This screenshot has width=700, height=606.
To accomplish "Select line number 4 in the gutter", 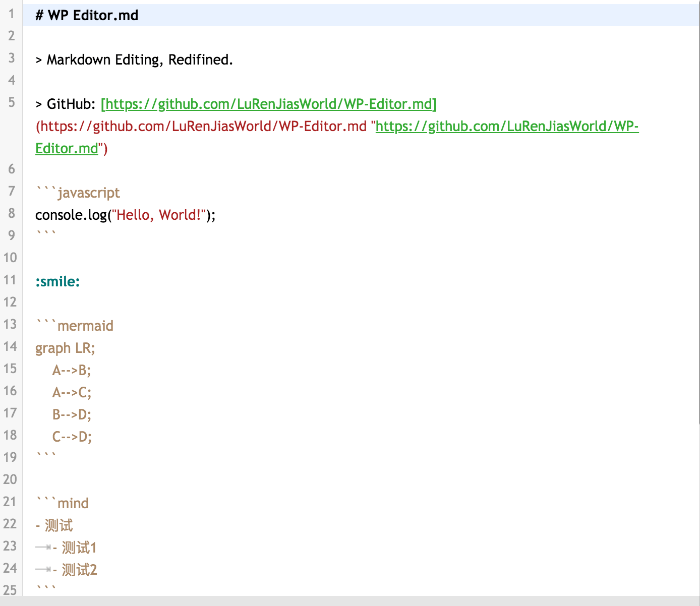I will coord(11,80).
